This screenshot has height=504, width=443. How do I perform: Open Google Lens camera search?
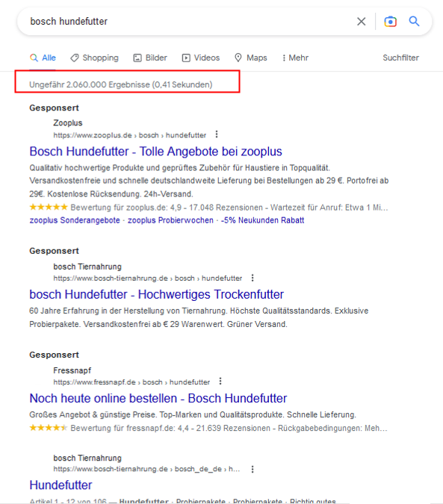(x=390, y=22)
